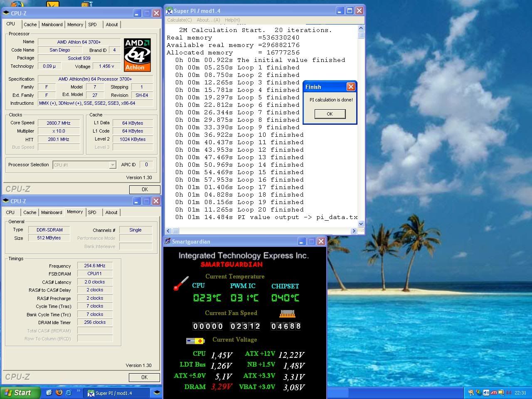Open the Start menu
This screenshot has width=532, height=399.
pyautogui.click(x=20, y=393)
